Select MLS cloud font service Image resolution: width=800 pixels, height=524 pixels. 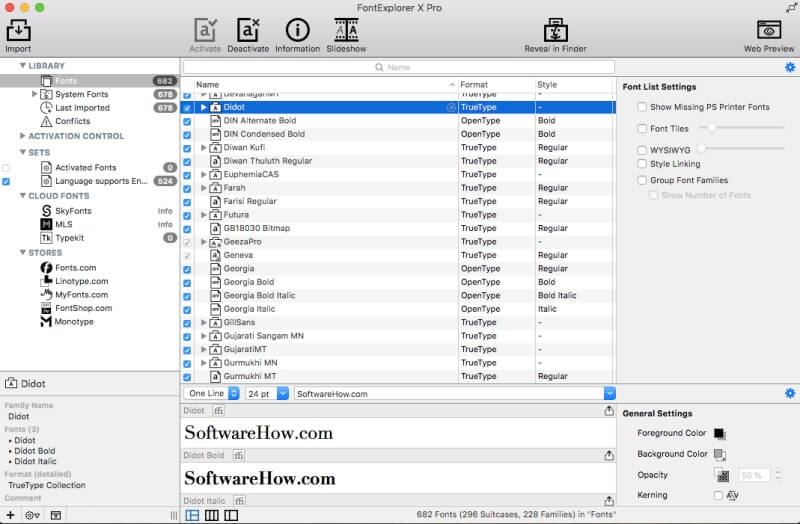tap(64, 224)
